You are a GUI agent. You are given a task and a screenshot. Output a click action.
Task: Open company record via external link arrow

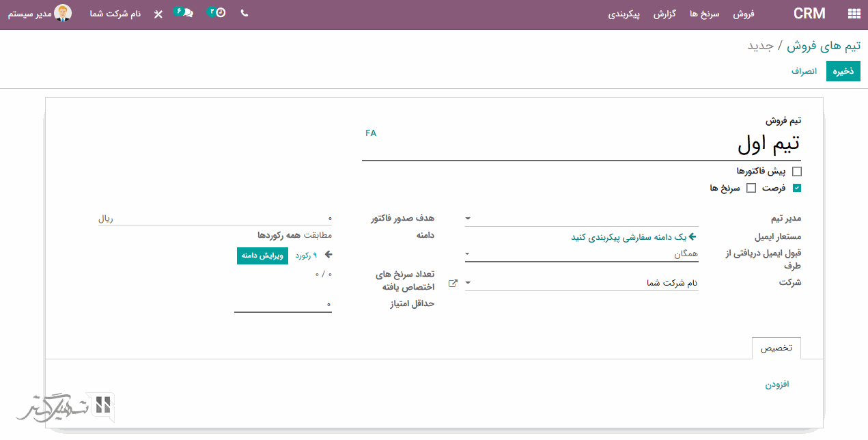pyautogui.click(x=452, y=282)
